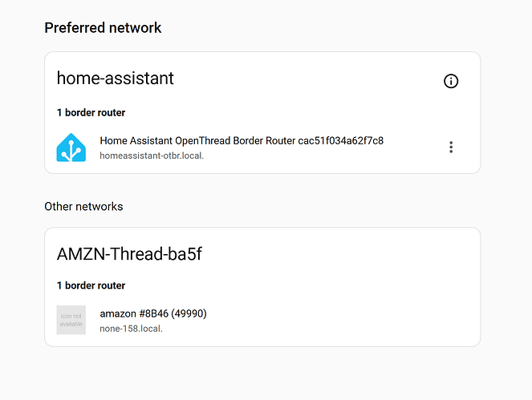The image size is (532, 400).
Task: Click "Home Assistant" words in router name
Action: pyautogui.click(x=136, y=140)
